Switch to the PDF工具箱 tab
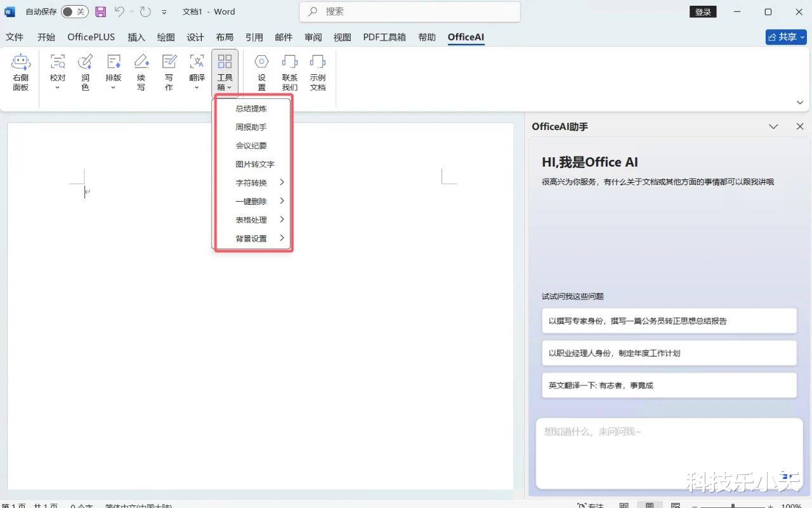This screenshot has height=508, width=812. 384,37
